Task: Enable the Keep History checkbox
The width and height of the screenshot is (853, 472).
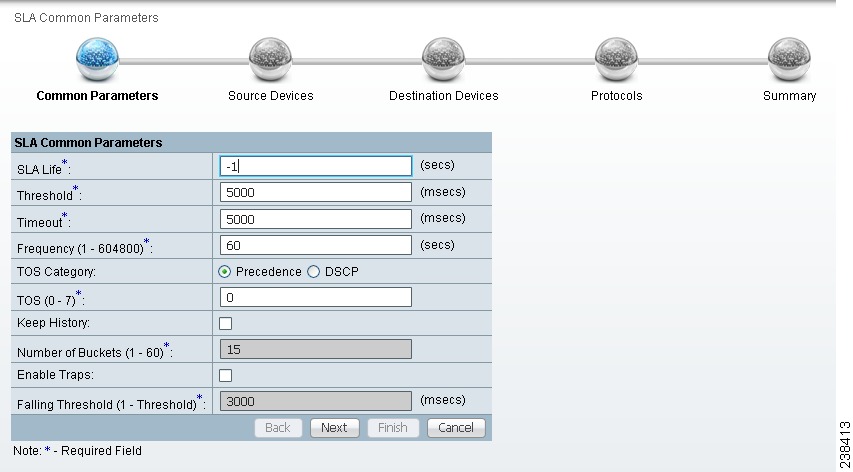Action: coord(225,324)
